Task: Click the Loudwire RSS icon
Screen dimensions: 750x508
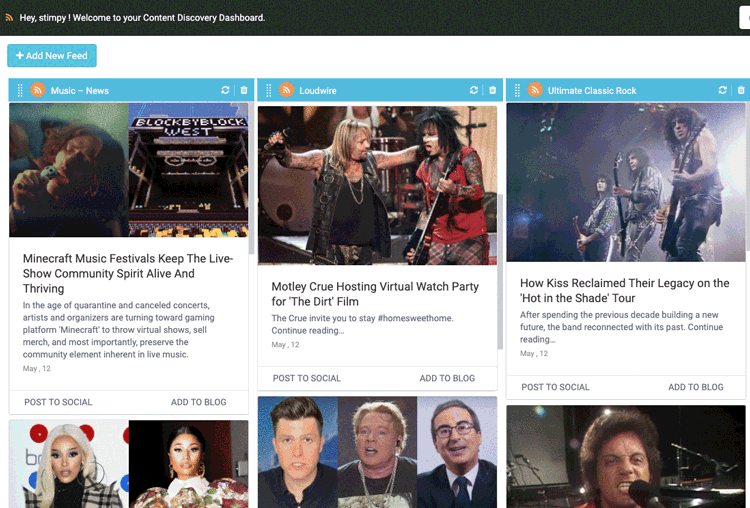Action: point(287,89)
